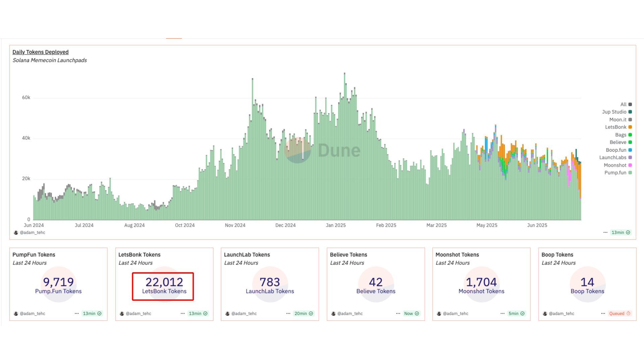This screenshot has width=644, height=362.
Task: Open the LetsBonk Tokens card three-dot menu
Action: (x=183, y=313)
